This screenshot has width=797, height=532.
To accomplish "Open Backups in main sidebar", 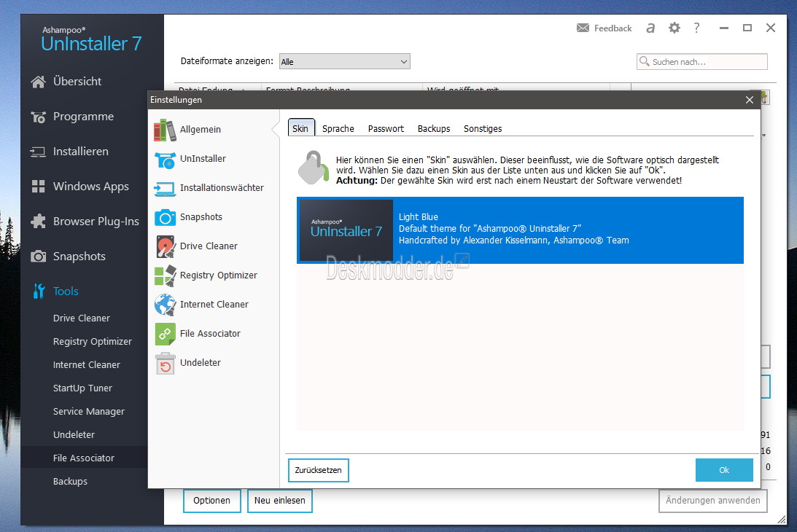I will [70, 482].
